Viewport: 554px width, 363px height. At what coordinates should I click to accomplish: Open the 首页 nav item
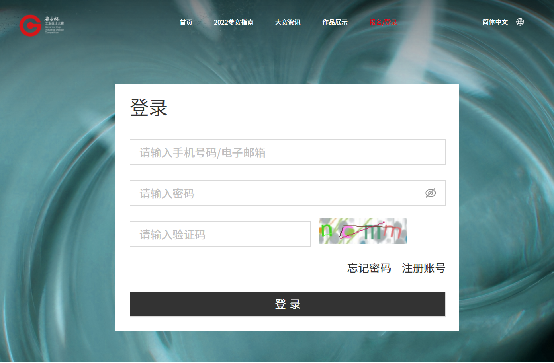point(186,22)
